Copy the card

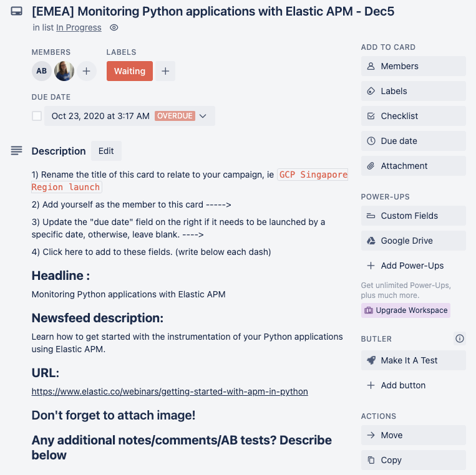pos(413,460)
